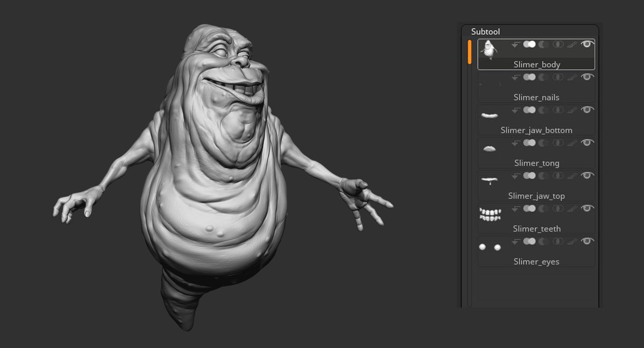Set Slimer_teeth to union boolean mode
Viewport: 644px width, 348px height.
tap(529, 209)
